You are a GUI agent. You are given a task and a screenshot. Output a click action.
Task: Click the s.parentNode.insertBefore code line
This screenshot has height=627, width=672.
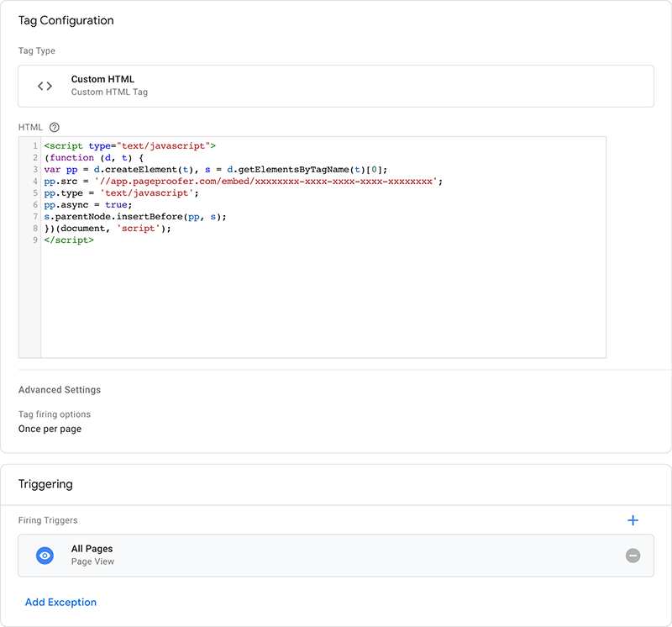pyautogui.click(x=135, y=216)
